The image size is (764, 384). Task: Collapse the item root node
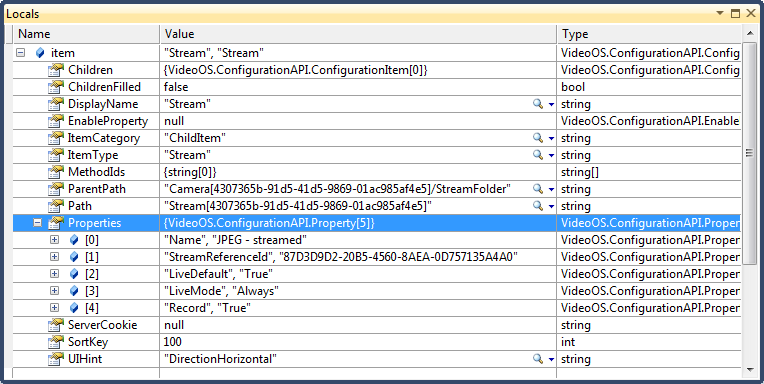(x=20, y=53)
